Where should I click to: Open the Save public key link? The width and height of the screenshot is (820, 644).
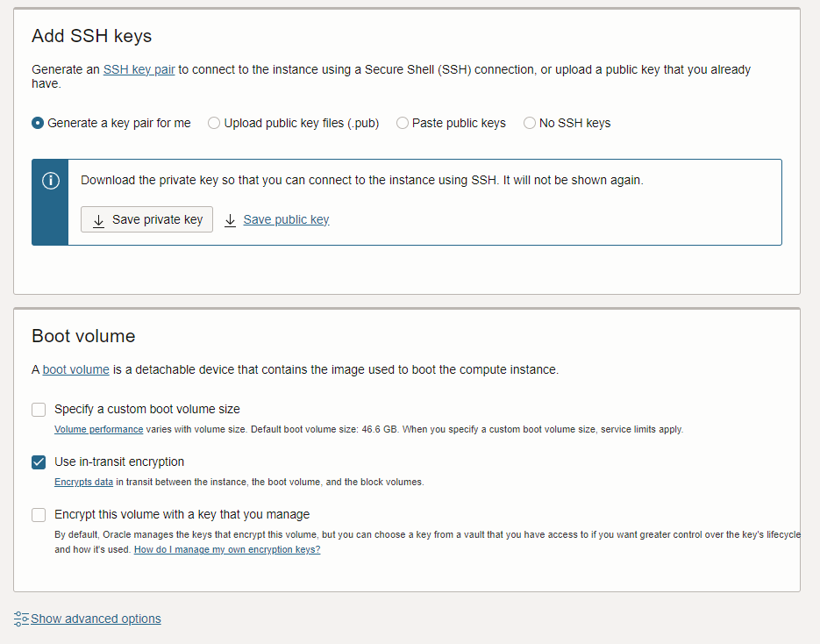286,219
